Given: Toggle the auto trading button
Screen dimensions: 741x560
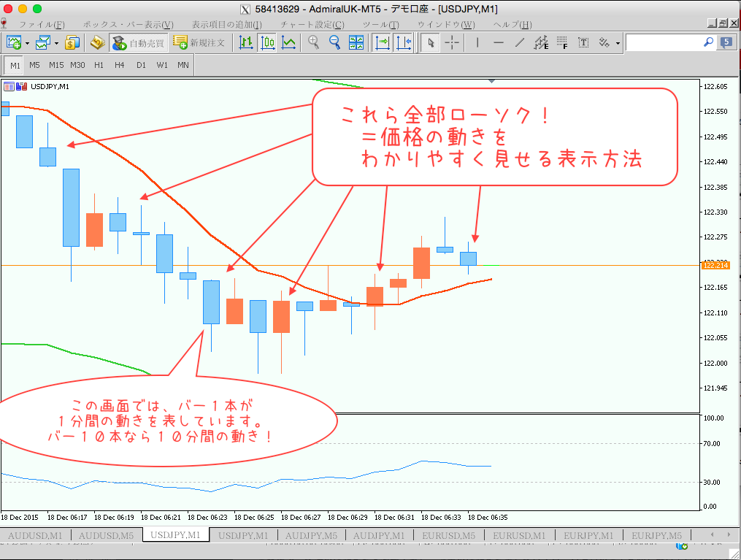Looking at the screenshot, I should [139, 42].
